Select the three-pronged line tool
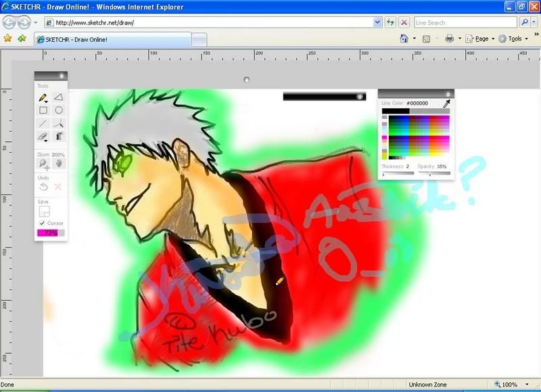The width and height of the screenshot is (541, 392). (x=59, y=123)
